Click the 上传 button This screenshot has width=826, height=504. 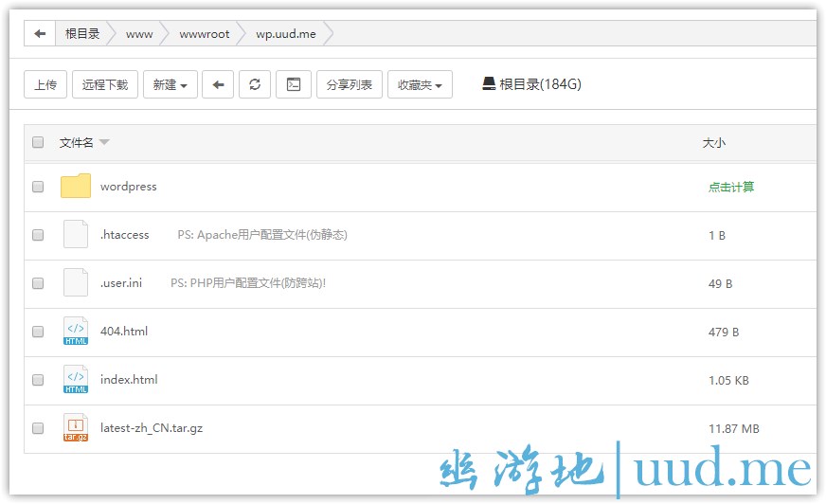pos(45,84)
